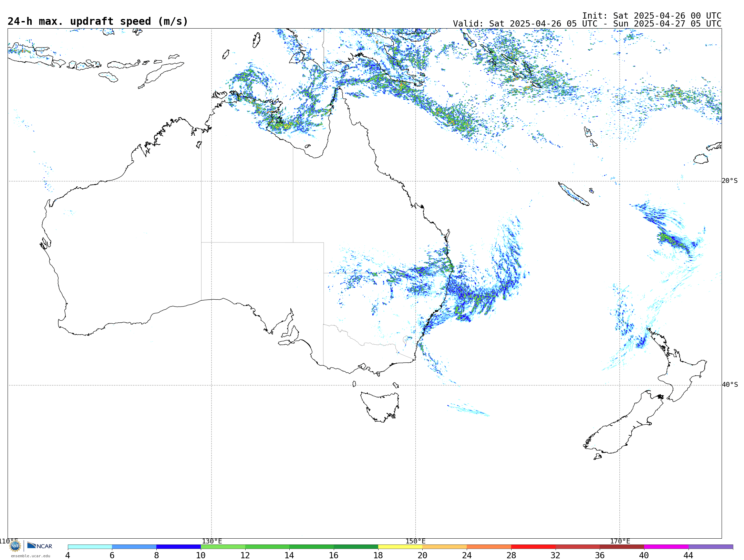Click the '150°E' longitude label
The height and width of the screenshot is (560, 744).
[415, 541]
